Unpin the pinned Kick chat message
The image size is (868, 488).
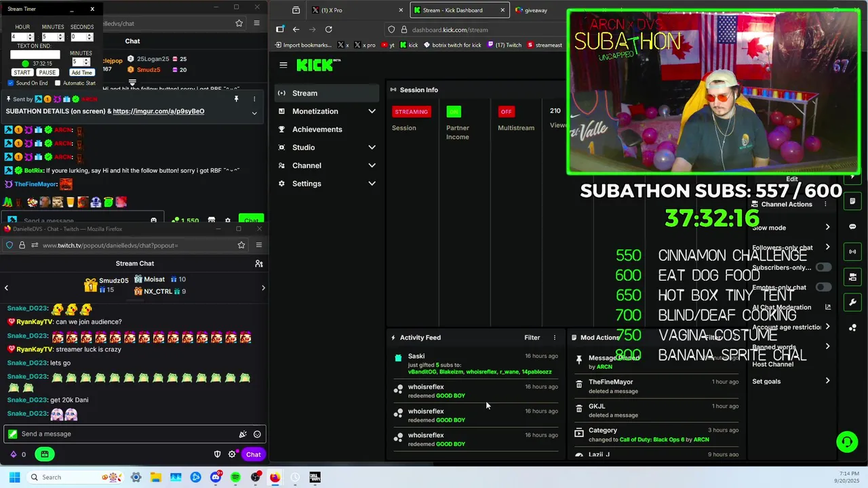(236, 99)
